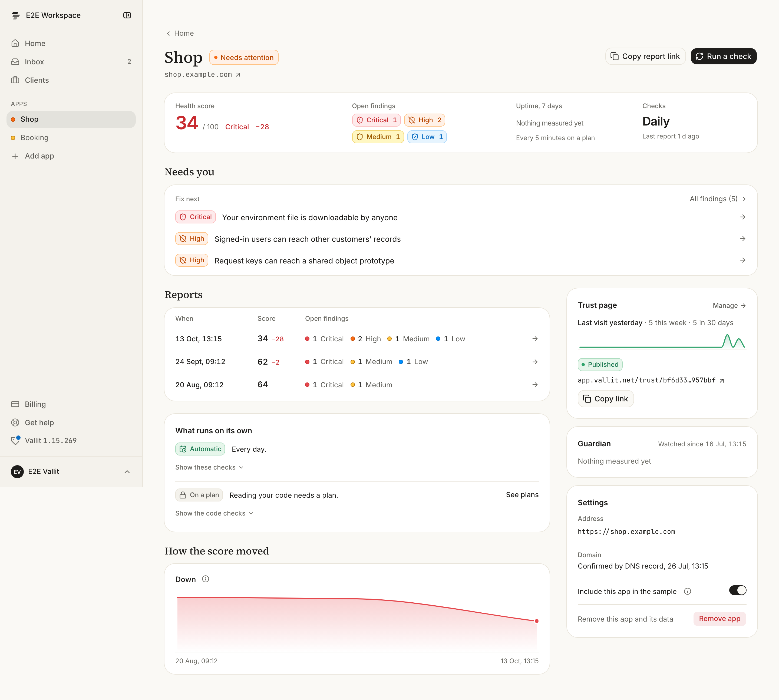Click the info icon next to Down
The image size is (779, 700).
pyautogui.click(x=205, y=579)
